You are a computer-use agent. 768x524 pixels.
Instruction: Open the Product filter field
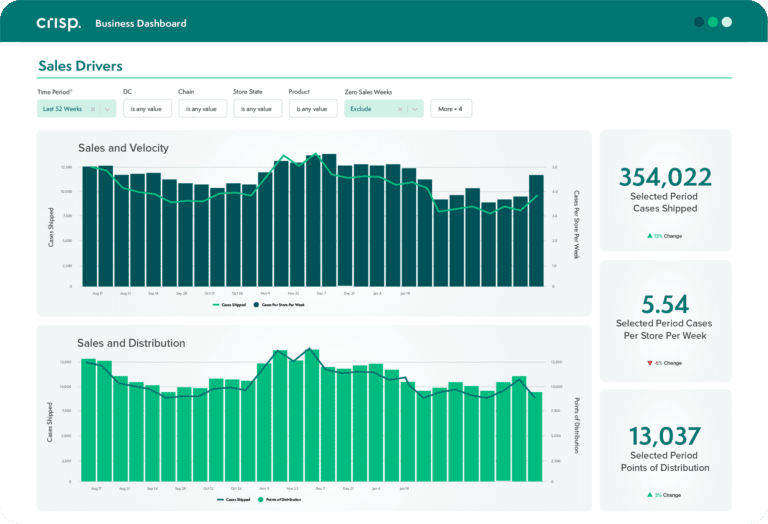click(x=313, y=109)
